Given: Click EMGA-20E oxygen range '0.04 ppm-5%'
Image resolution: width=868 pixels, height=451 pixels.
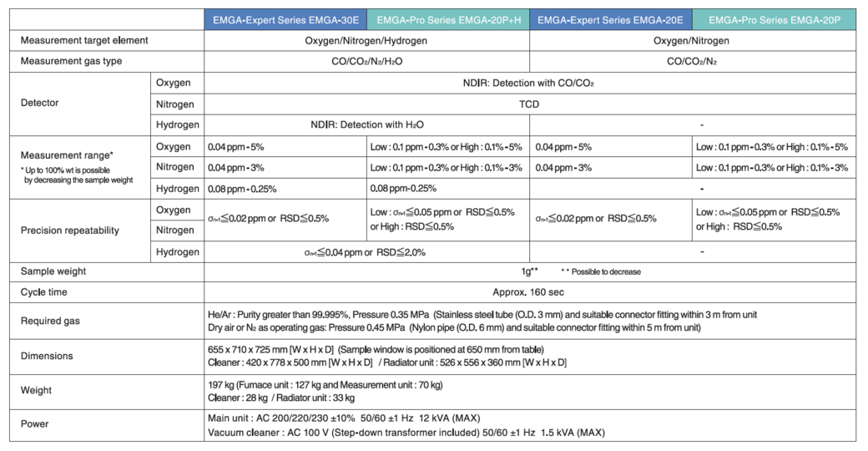Looking at the screenshot, I should 563,147.
